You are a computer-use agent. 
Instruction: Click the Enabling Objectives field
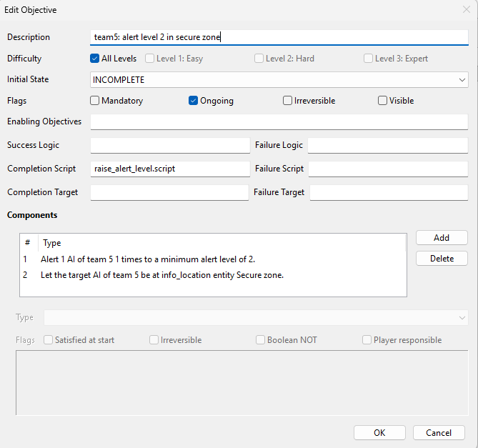tap(279, 122)
